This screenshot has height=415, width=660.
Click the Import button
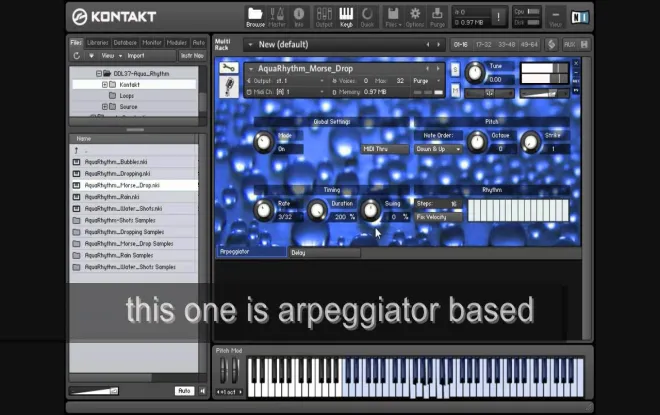[136, 56]
